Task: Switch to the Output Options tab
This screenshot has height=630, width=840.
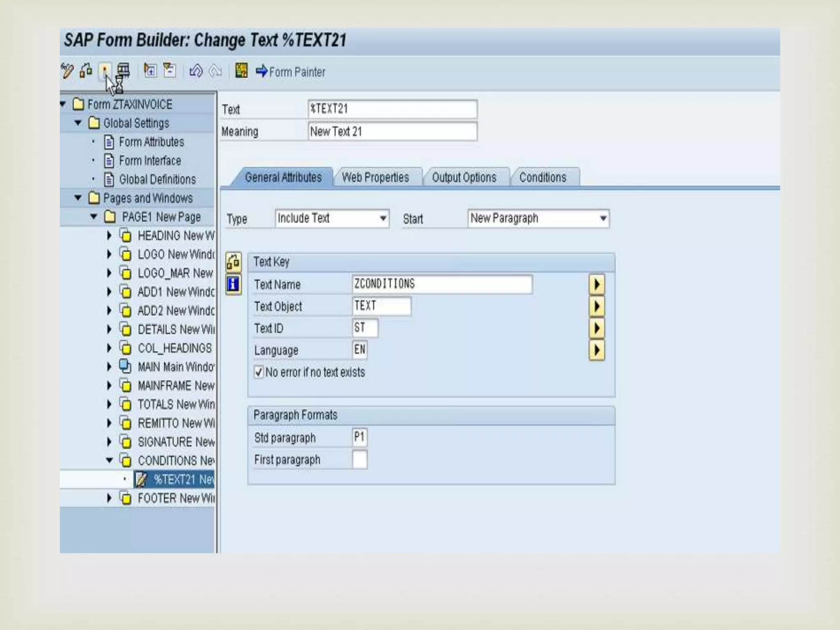Action: click(x=464, y=178)
